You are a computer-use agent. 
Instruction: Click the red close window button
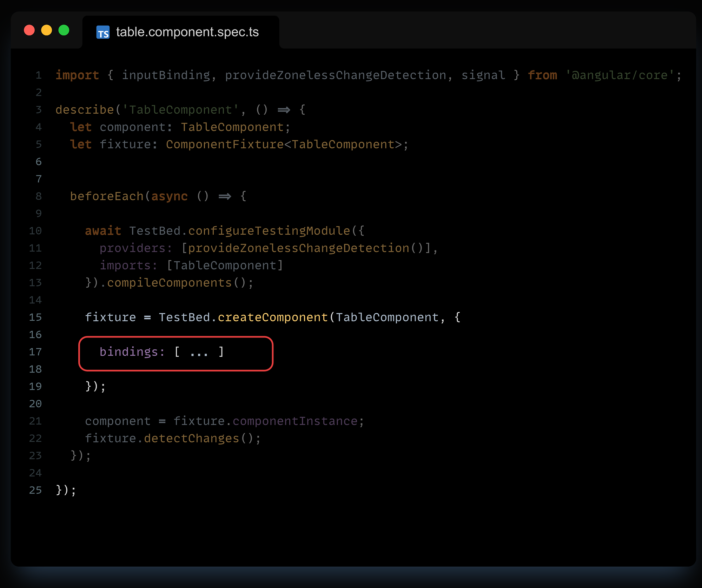click(x=29, y=30)
